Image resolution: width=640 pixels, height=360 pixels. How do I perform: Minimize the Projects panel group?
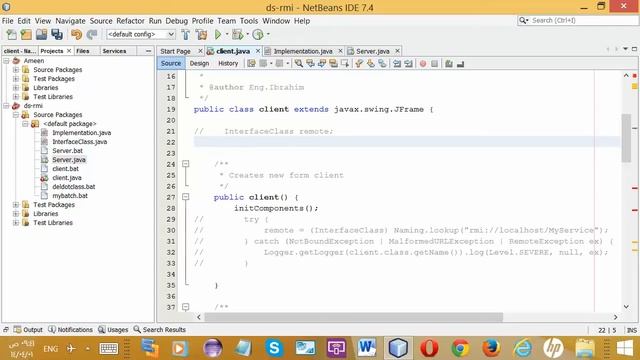tap(148, 51)
